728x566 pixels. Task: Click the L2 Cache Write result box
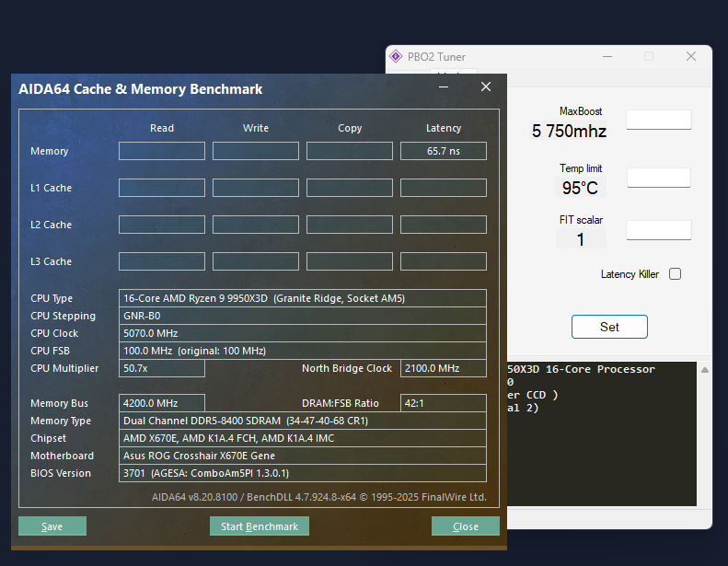[x=255, y=225]
